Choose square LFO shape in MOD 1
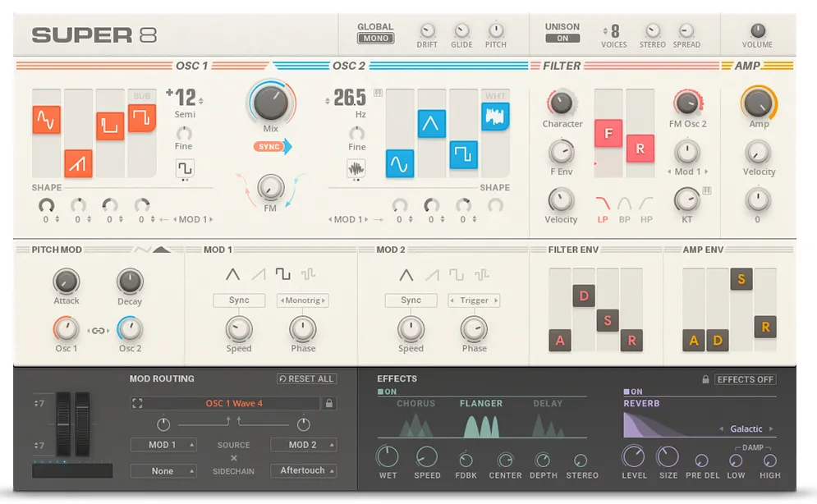Viewport: 817px width, 504px height. 282,274
